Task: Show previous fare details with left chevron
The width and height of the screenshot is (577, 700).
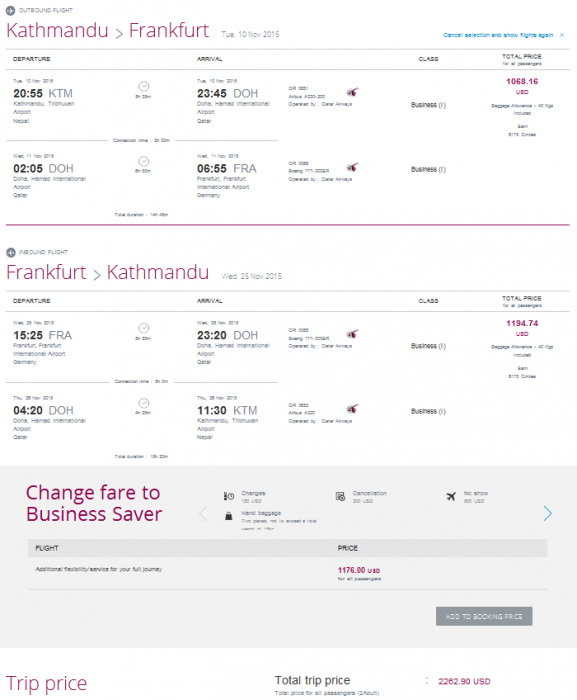Action: (203, 513)
